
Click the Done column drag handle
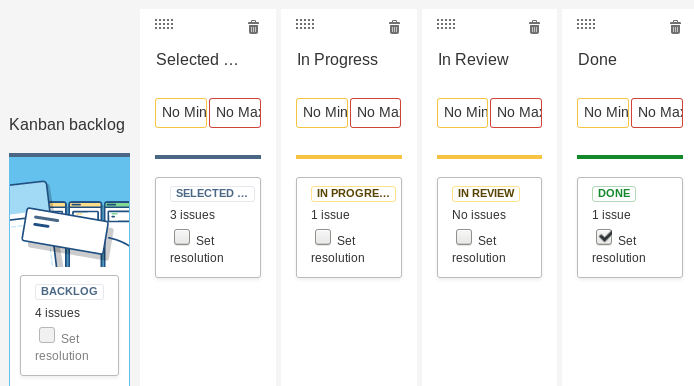pyautogui.click(x=586, y=24)
